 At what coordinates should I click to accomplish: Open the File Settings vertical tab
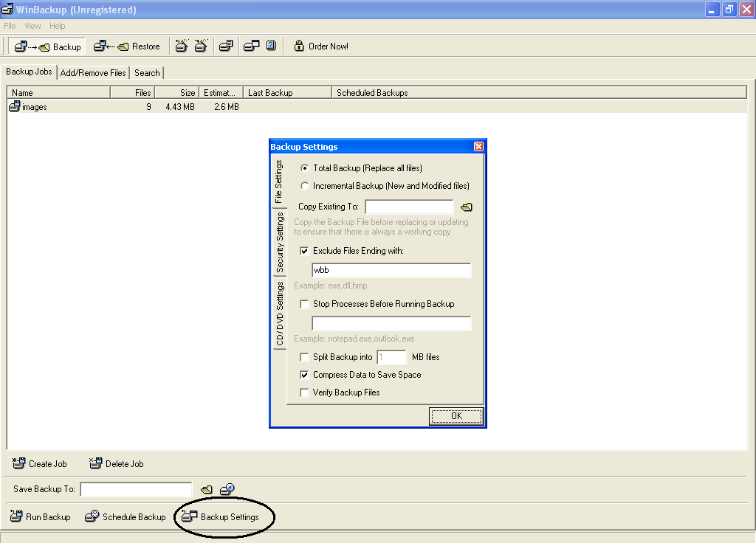(279, 181)
